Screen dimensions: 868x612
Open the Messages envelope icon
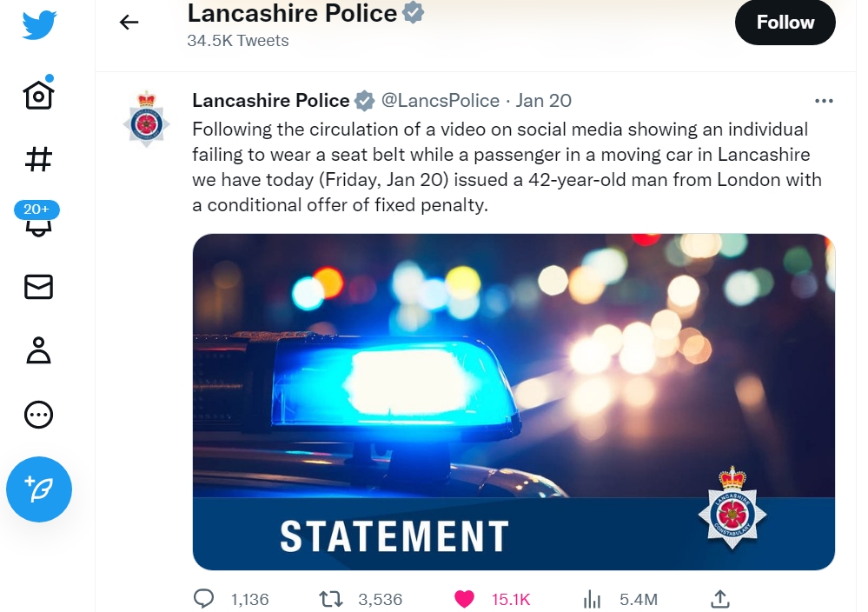pos(39,287)
